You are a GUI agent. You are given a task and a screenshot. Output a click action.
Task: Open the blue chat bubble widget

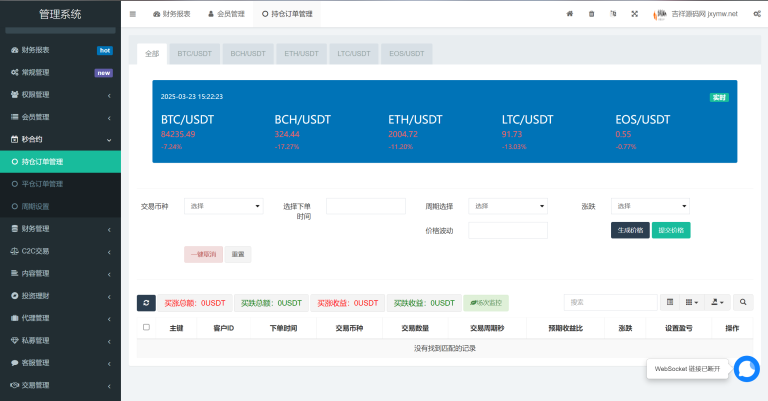coord(746,369)
